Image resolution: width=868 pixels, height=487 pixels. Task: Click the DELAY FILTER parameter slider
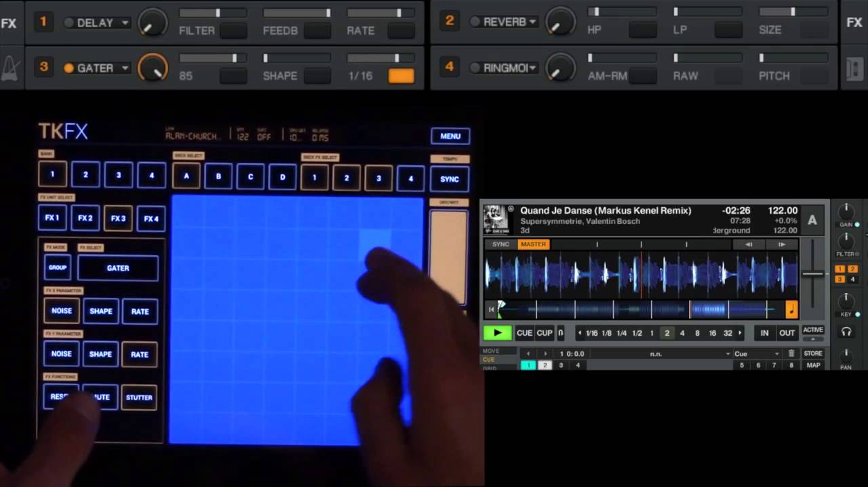[213, 13]
